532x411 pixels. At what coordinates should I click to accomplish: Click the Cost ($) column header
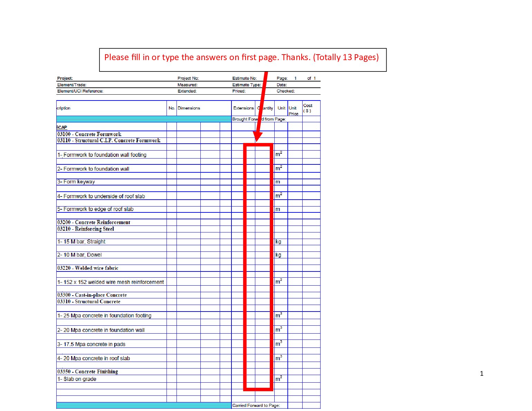(311, 108)
